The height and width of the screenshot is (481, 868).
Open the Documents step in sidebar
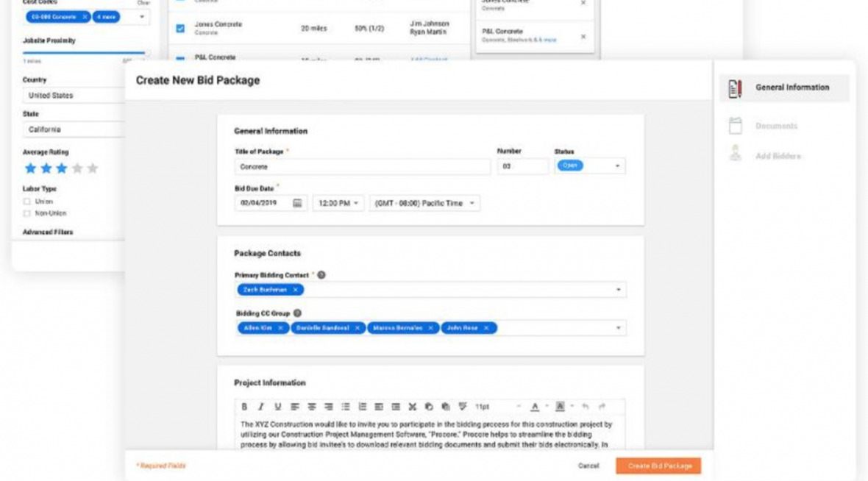coord(776,126)
